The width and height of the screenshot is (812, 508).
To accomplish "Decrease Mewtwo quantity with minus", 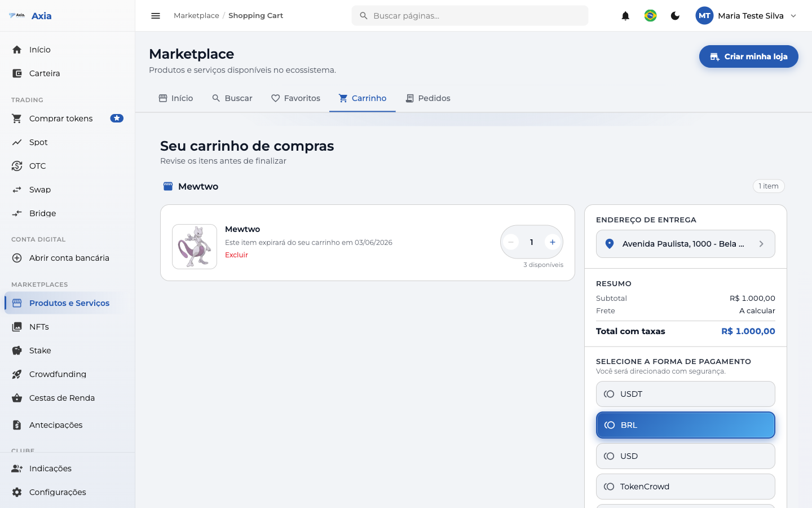I will pyautogui.click(x=510, y=242).
